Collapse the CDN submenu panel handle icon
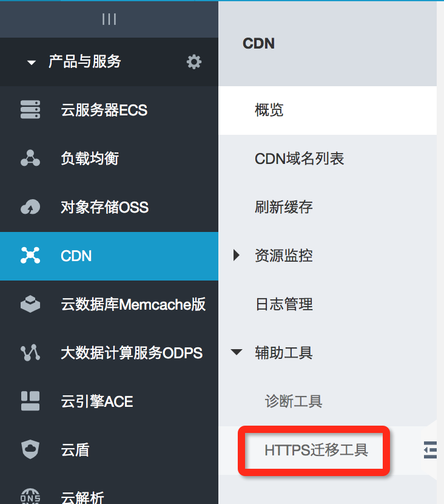The image size is (444, 504). coord(430,450)
